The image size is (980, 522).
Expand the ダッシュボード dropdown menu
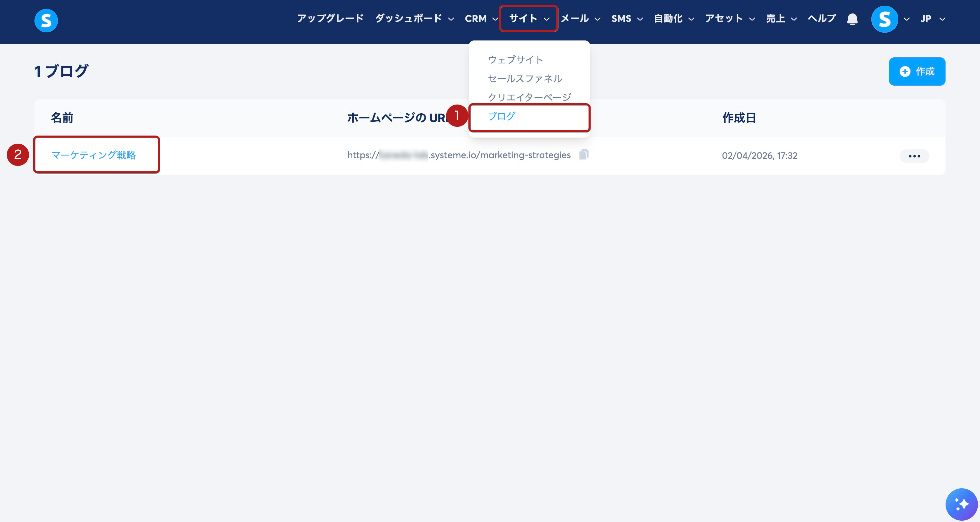[x=414, y=19]
